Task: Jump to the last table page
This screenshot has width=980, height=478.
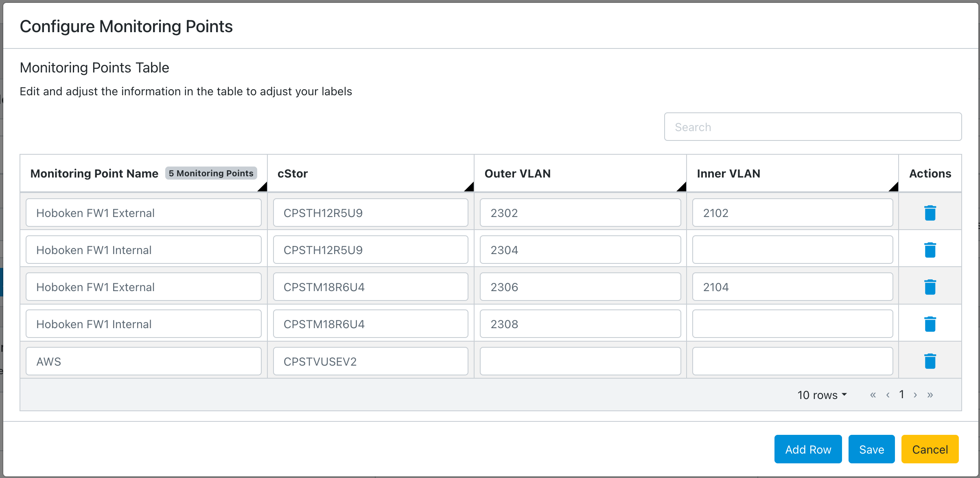Action: click(930, 395)
